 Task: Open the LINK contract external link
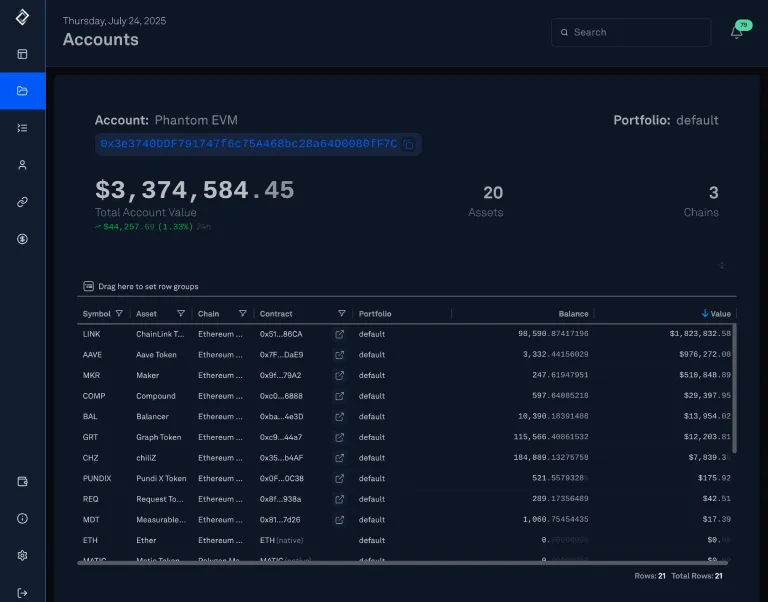(x=339, y=334)
